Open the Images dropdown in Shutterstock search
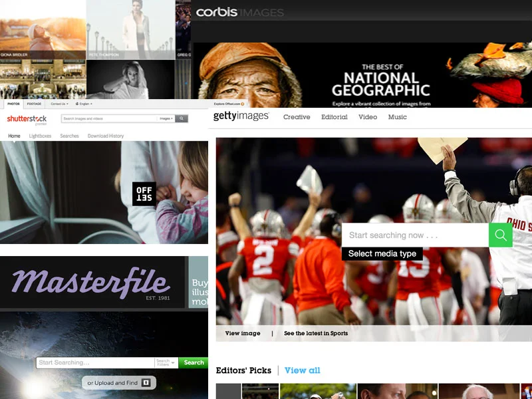This screenshot has height=399, width=532. pos(166,118)
